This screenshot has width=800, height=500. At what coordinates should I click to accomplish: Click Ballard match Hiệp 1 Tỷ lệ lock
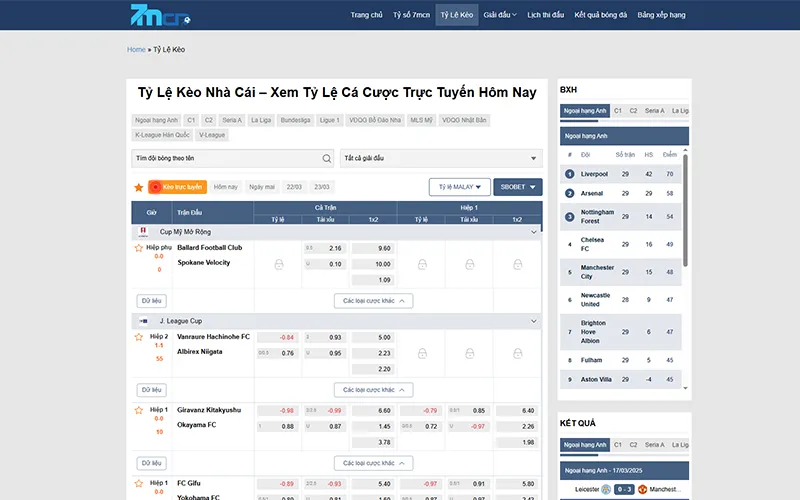422,264
